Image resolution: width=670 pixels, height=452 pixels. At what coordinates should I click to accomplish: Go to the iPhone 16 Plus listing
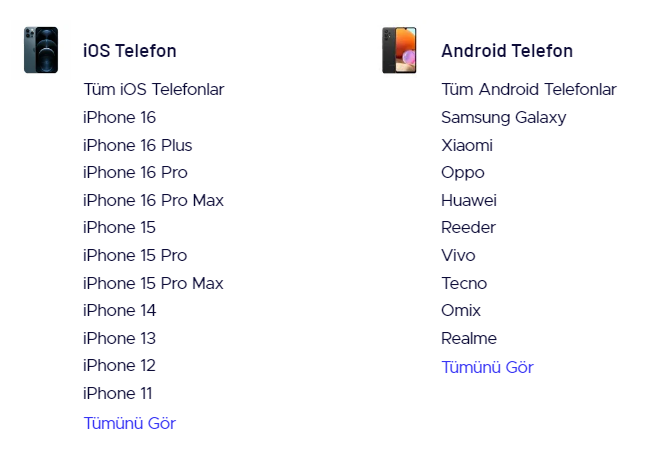click(x=137, y=145)
